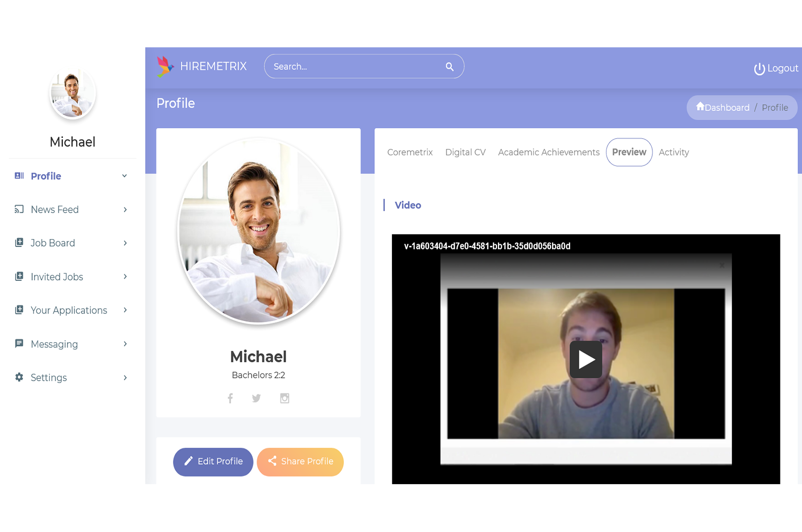Viewport: 802px width, 532px height.
Task: Click the Edit Profile button
Action: [213, 462]
